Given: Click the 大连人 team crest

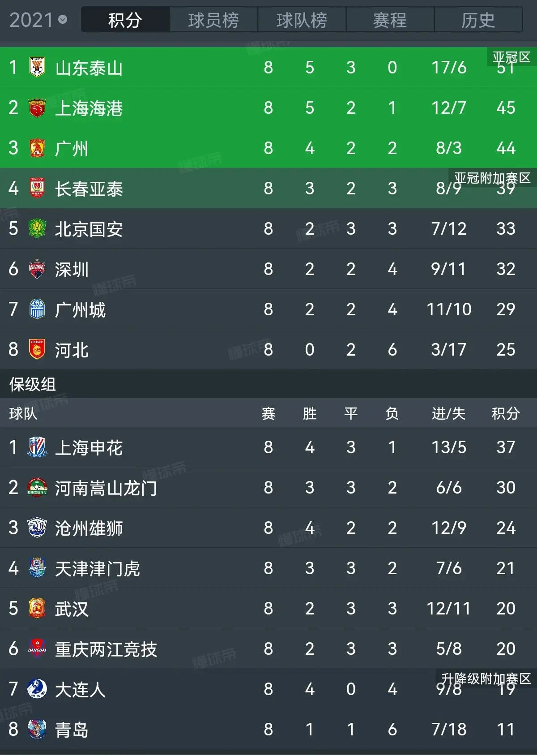Looking at the screenshot, I should 37,689.
